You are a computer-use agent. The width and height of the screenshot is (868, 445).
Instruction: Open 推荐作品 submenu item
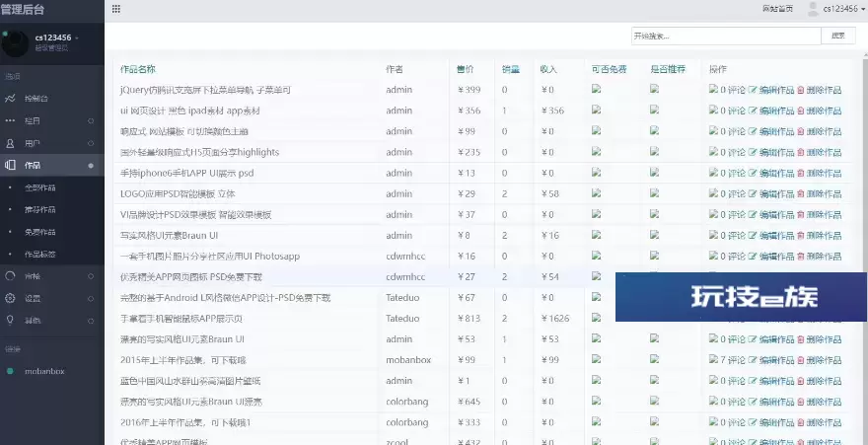click(40, 209)
